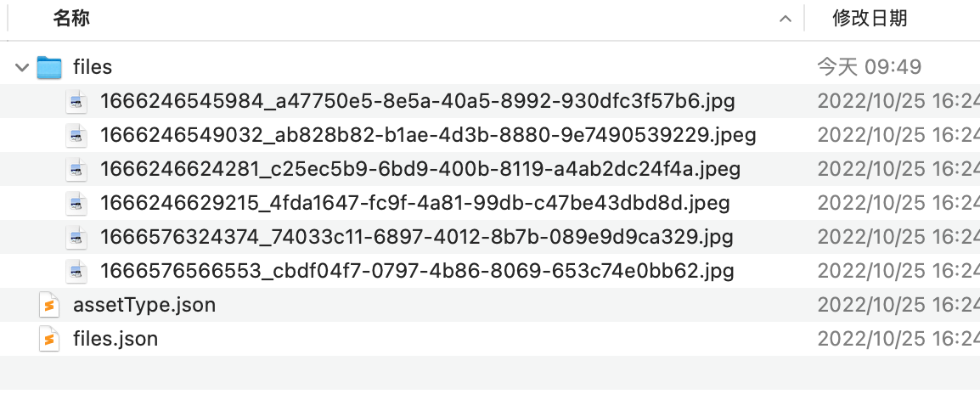Sort by the 名称 column header
980x411 pixels.
(71, 18)
